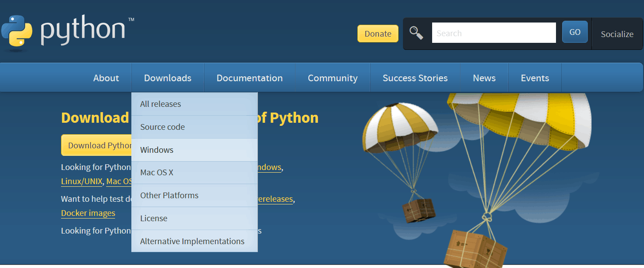This screenshot has width=644, height=268.
Task: Select License in Downloads dropdown
Action: (195, 219)
